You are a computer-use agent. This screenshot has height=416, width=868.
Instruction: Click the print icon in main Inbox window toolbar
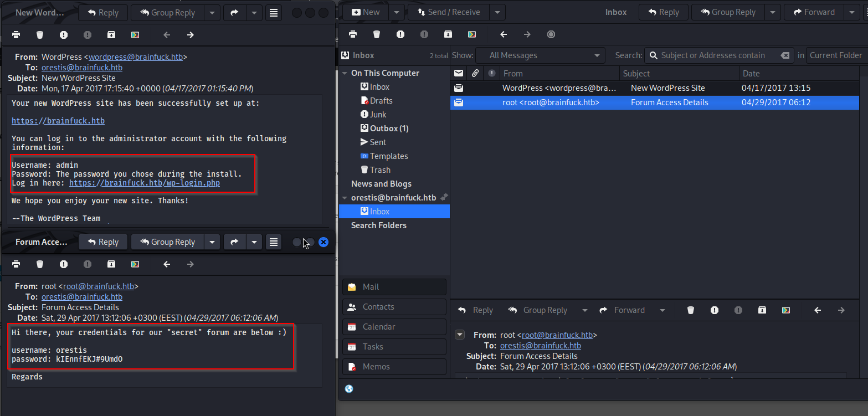click(x=353, y=34)
